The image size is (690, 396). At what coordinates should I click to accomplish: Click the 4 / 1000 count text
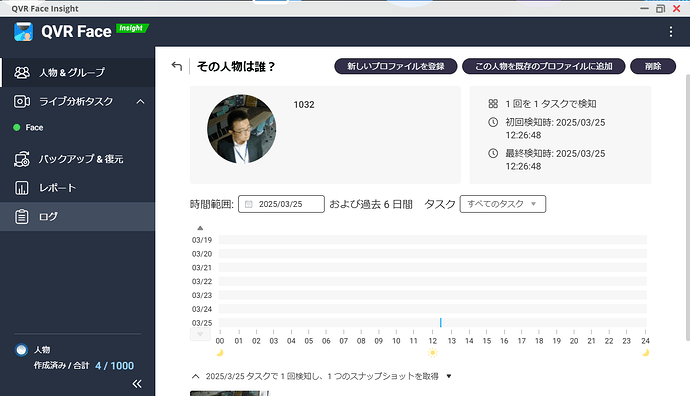(114, 366)
